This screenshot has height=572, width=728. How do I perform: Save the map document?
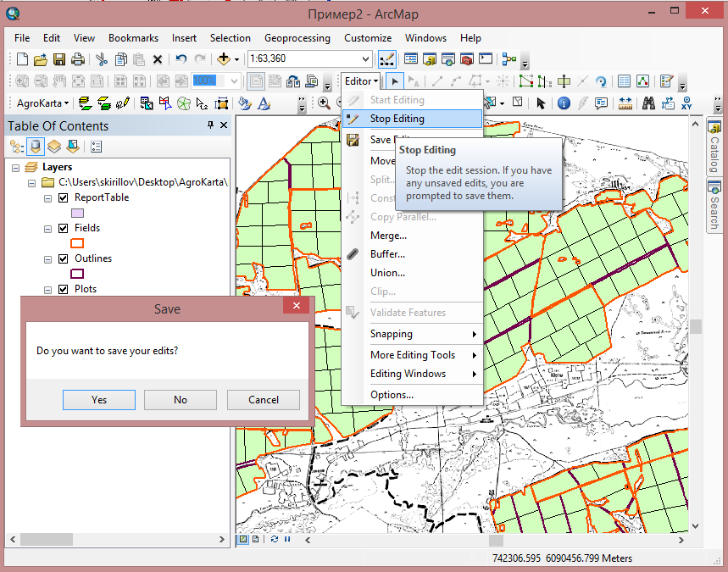58,58
